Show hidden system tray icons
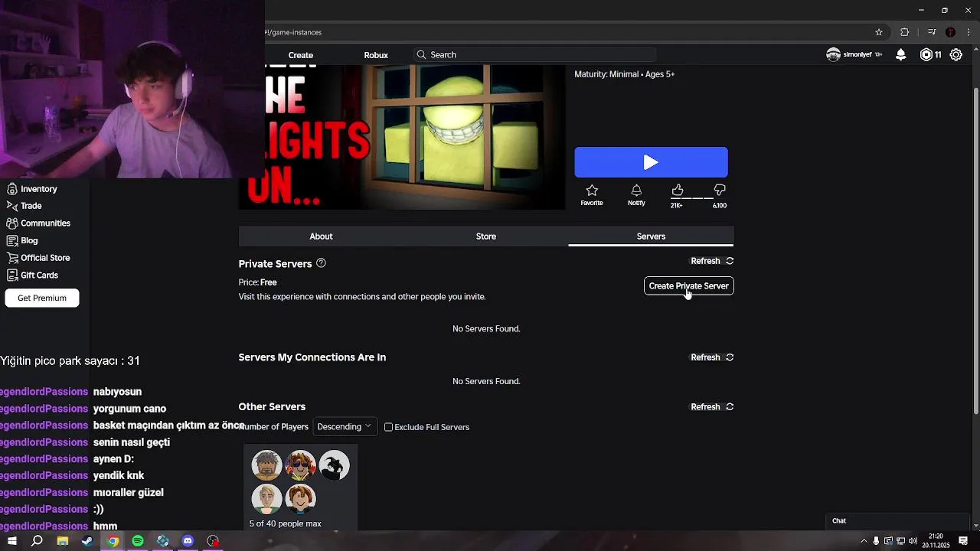This screenshot has height=551, width=980. pyautogui.click(x=864, y=541)
